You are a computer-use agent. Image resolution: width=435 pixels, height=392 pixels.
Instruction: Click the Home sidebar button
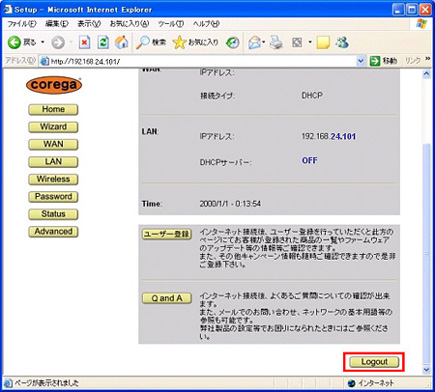pos(53,110)
